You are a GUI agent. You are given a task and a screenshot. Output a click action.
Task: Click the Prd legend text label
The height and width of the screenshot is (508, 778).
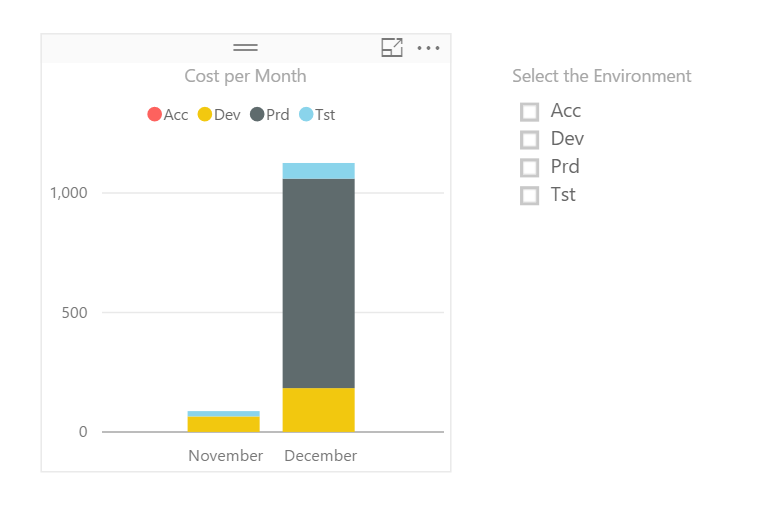277,114
